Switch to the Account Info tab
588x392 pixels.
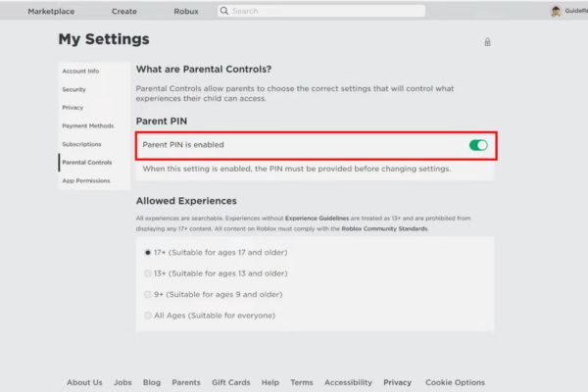click(x=80, y=71)
